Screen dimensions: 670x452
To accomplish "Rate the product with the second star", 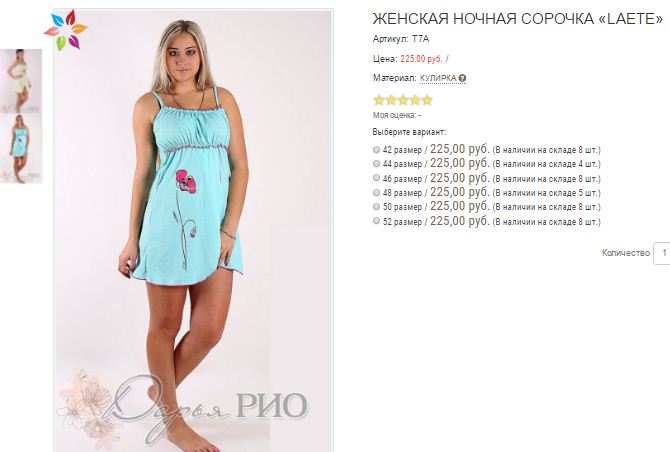I will [x=391, y=100].
